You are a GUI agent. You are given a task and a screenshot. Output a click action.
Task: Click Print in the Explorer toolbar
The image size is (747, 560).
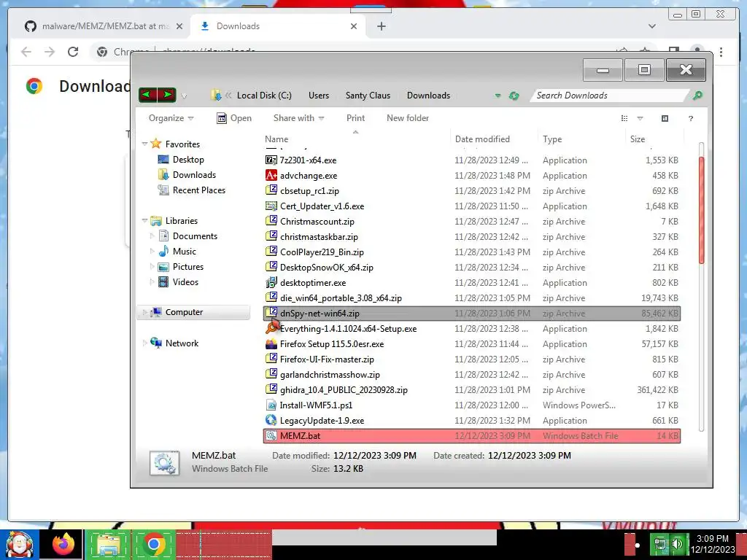pos(355,118)
